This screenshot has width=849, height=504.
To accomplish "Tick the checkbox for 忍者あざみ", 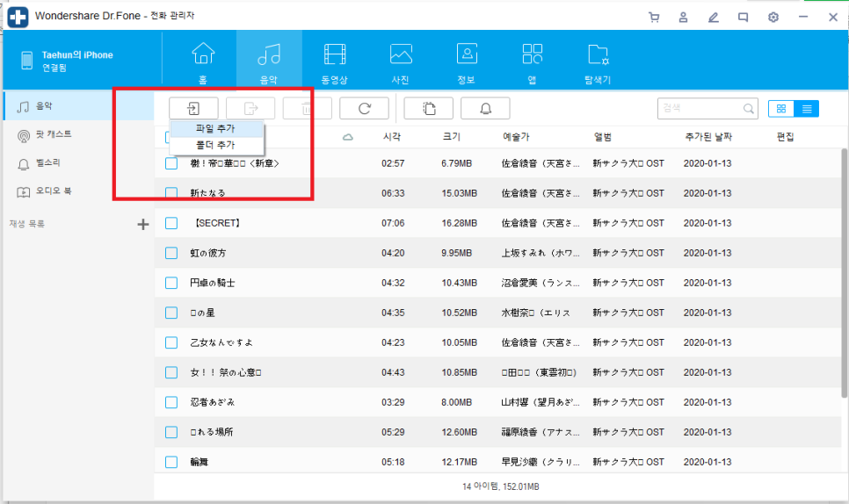I will [x=171, y=402].
